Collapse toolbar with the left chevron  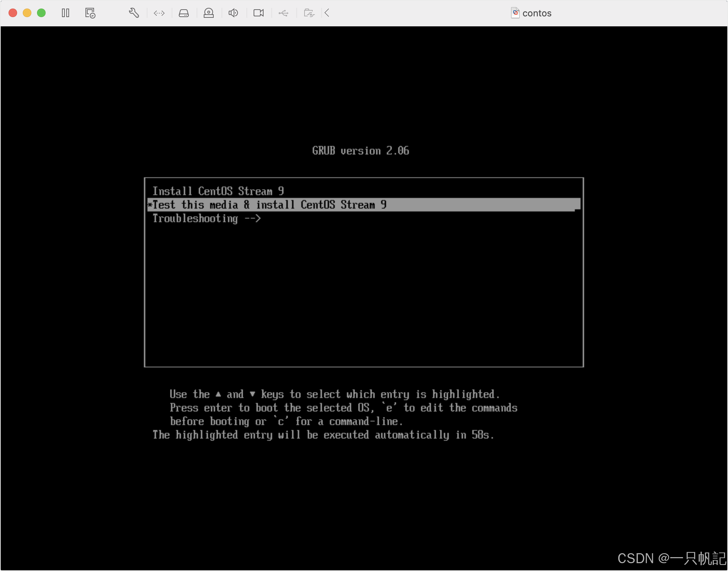[x=327, y=13]
